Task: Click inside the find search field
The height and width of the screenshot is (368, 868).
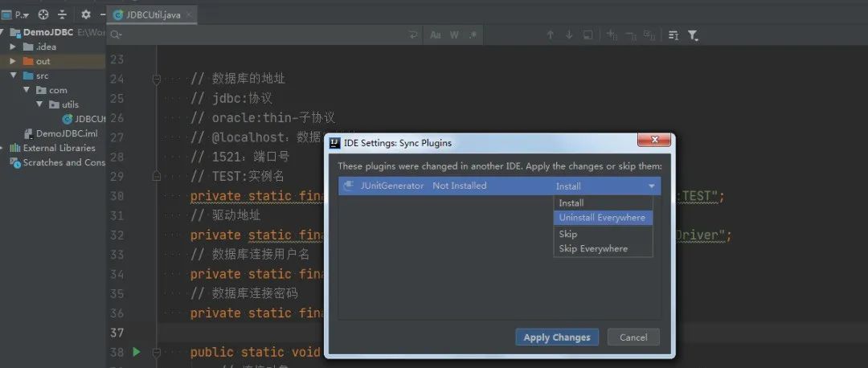Action: (266, 35)
